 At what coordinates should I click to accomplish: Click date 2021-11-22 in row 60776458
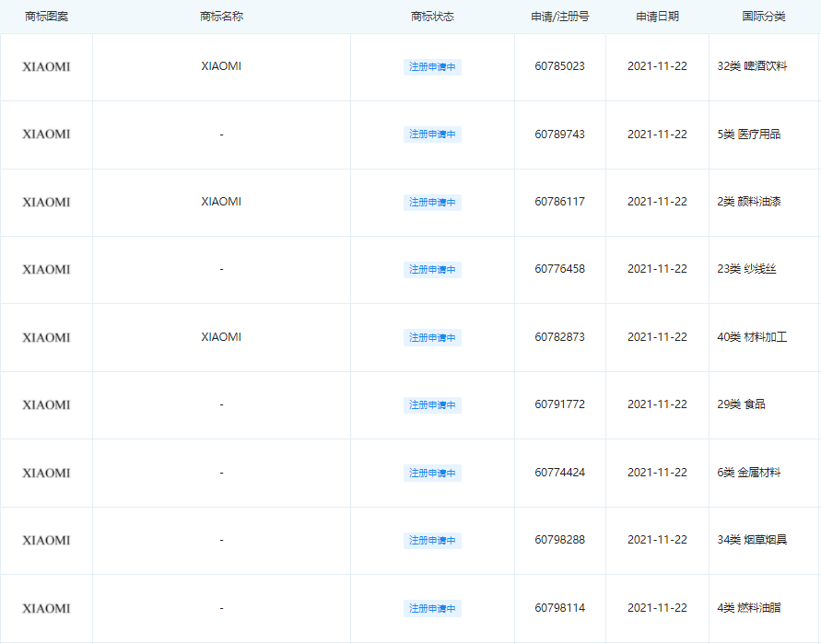click(658, 269)
